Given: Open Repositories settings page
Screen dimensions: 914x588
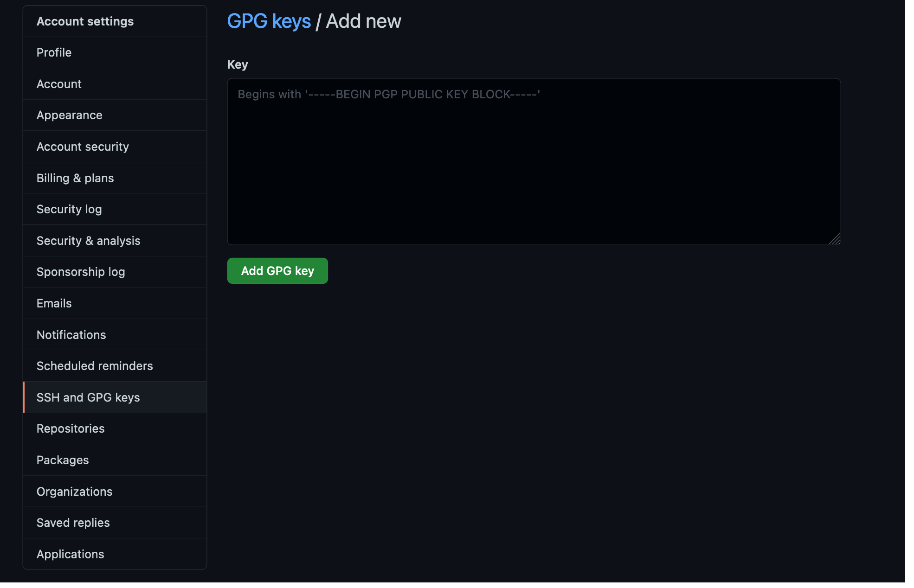Looking at the screenshot, I should 71,429.
